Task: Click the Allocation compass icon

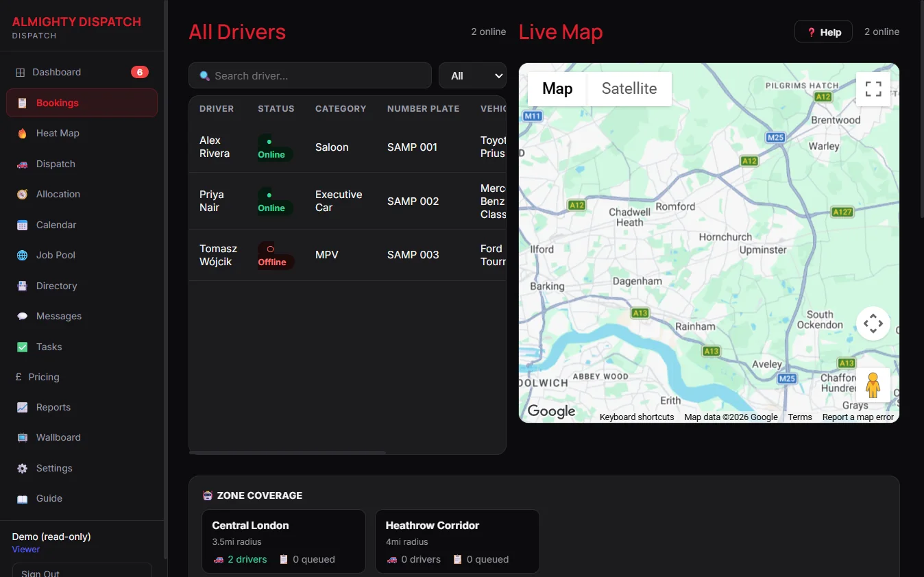Action: tap(23, 195)
